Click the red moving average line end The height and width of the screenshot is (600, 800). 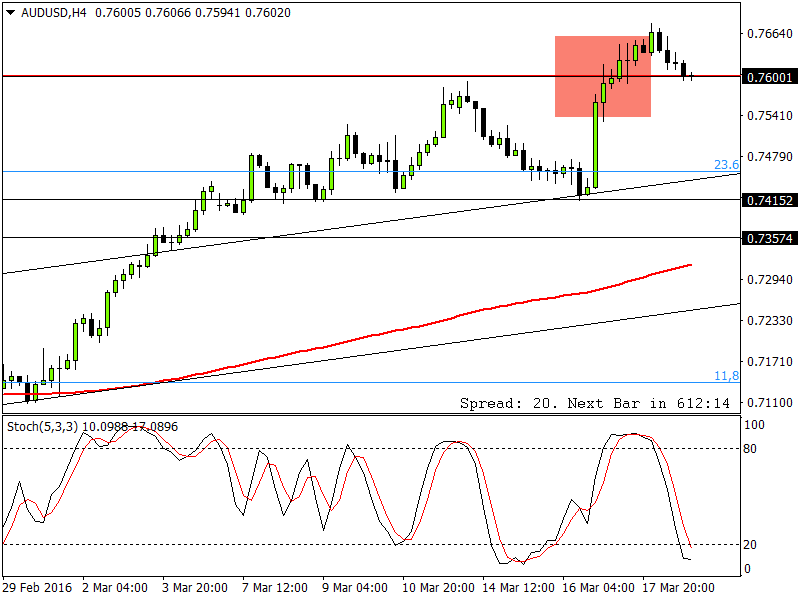[690, 265]
